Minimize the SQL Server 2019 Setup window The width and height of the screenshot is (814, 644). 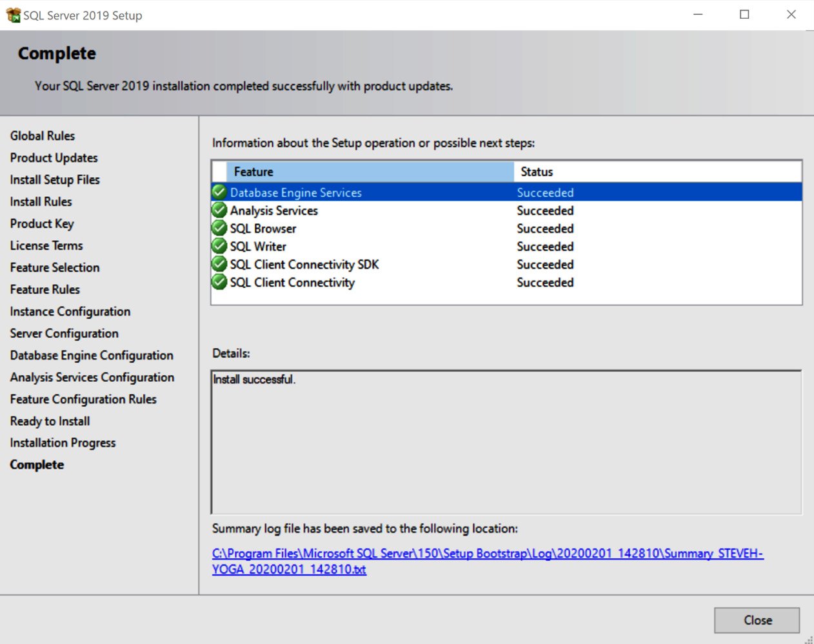pyautogui.click(x=698, y=14)
